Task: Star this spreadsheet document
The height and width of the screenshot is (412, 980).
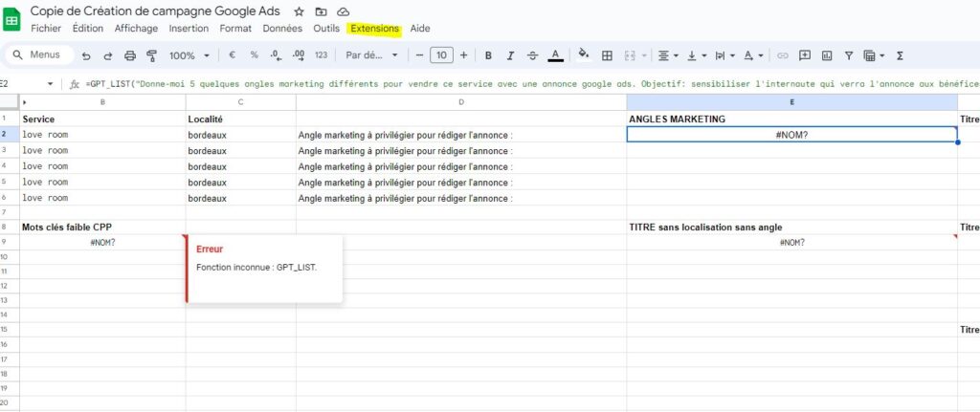Action: (299, 11)
